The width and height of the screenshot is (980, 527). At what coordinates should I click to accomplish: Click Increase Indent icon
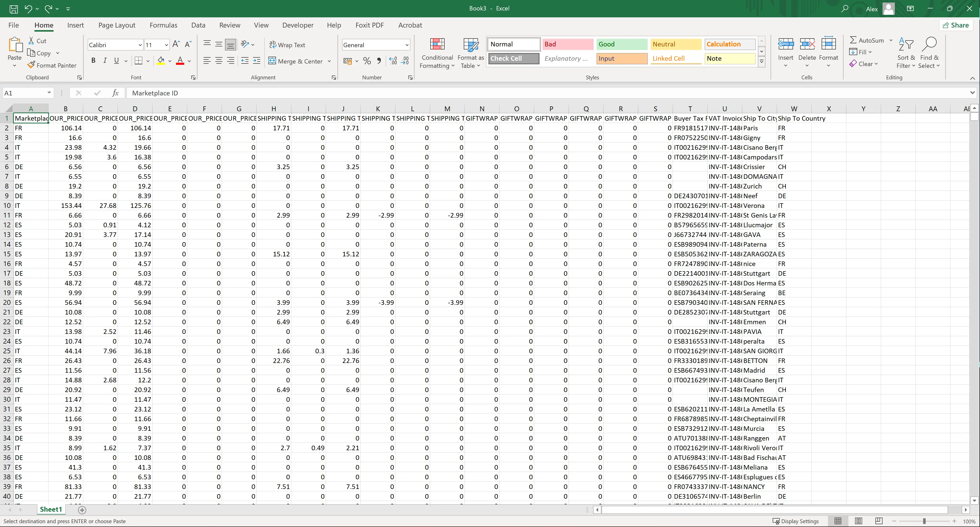click(x=257, y=61)
